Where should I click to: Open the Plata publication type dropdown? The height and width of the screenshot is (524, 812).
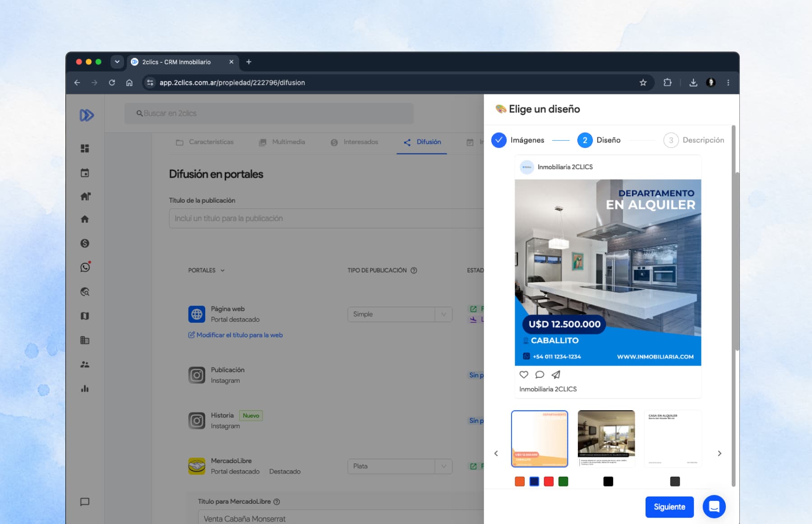[x=400, y=466]
